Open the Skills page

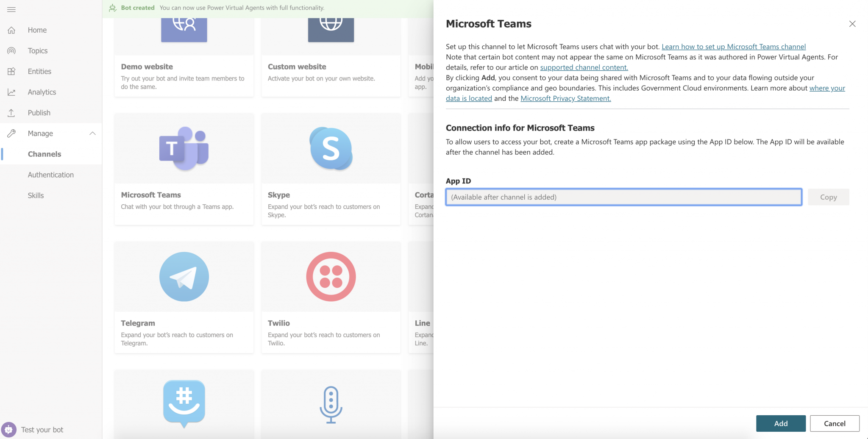coord(36,195)
